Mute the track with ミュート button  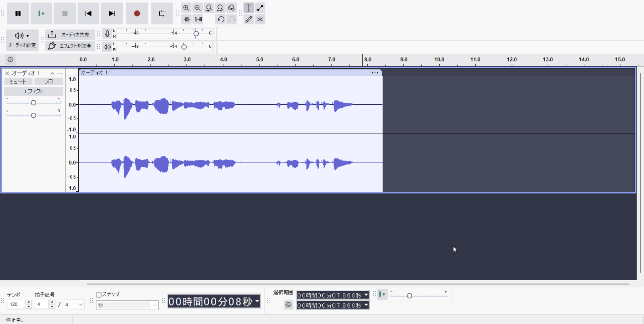click(18, 82)
